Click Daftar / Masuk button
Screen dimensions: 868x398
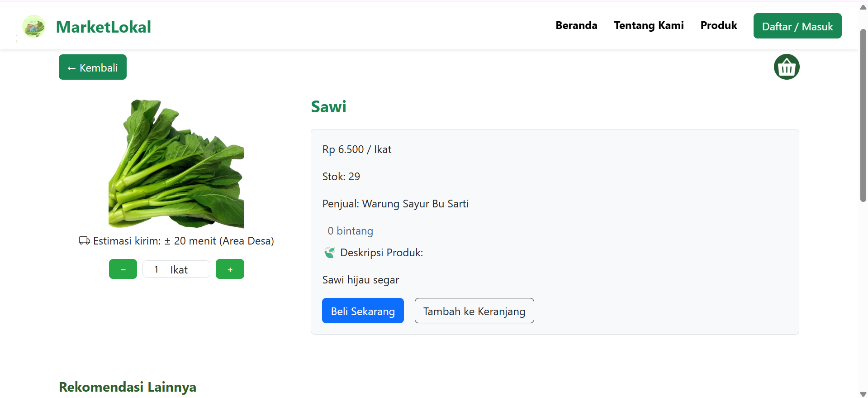coord(797,26)
